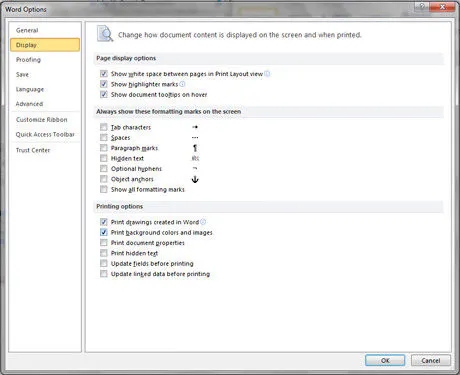The image size is (460, 375).
Task: Click the paragraph mark pilcrow symbol
Action: pos(195,148)
